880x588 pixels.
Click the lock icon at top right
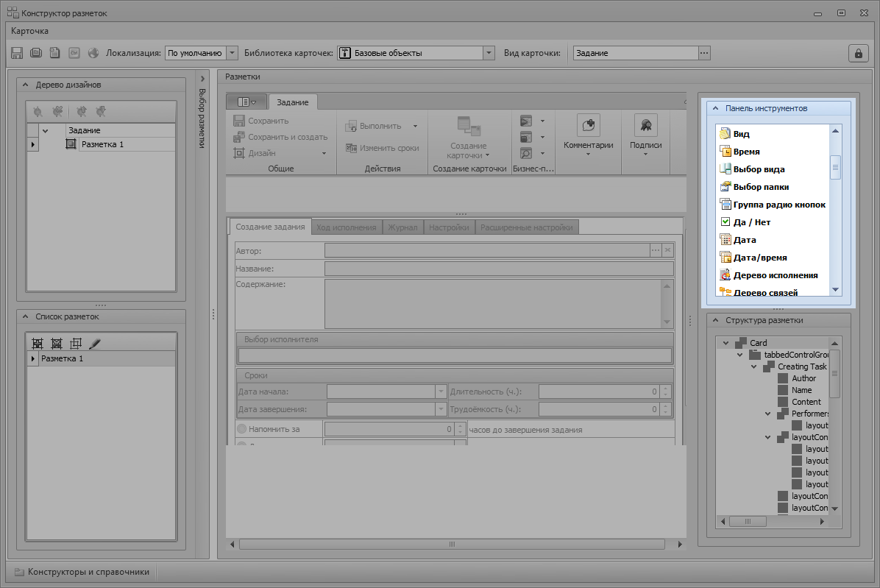857,53
